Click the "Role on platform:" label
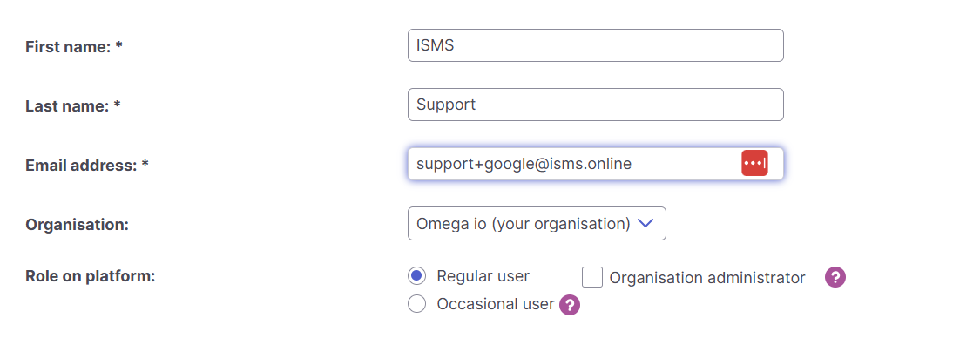Viewport: 980px width, 352px height. 90,276
